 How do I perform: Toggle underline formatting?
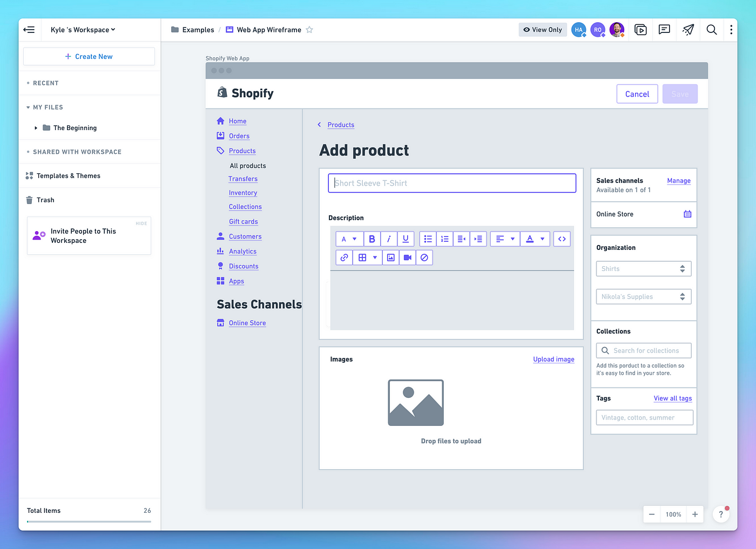406,239
